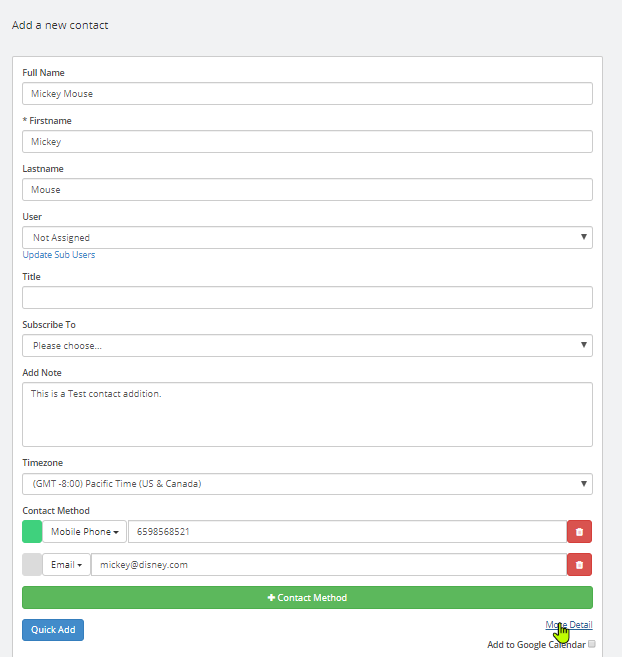Viewport: 622px width, 657px height.
Task: Click the green primary Mobile Phone swatch
Action: point(32,531)
